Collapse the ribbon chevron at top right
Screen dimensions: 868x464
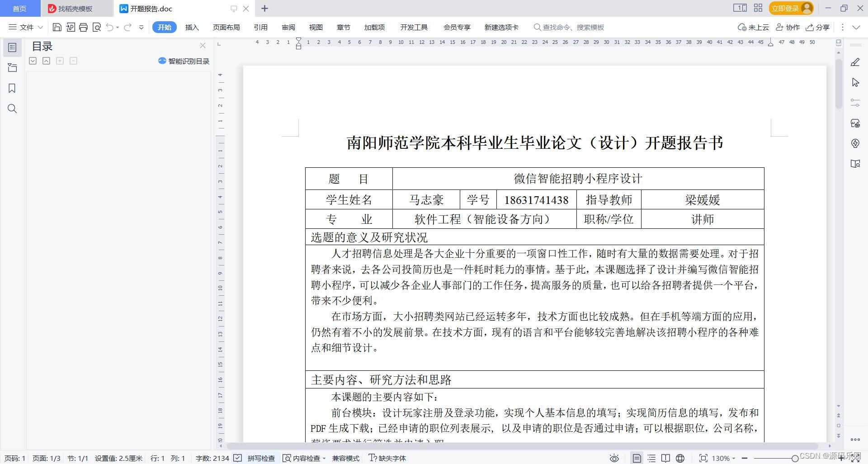click(x=856, y=27)
